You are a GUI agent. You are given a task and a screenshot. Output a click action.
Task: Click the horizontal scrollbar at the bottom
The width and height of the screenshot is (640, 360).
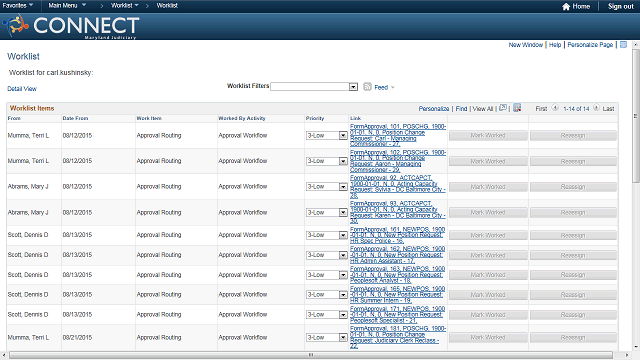(x=311, y=355)
